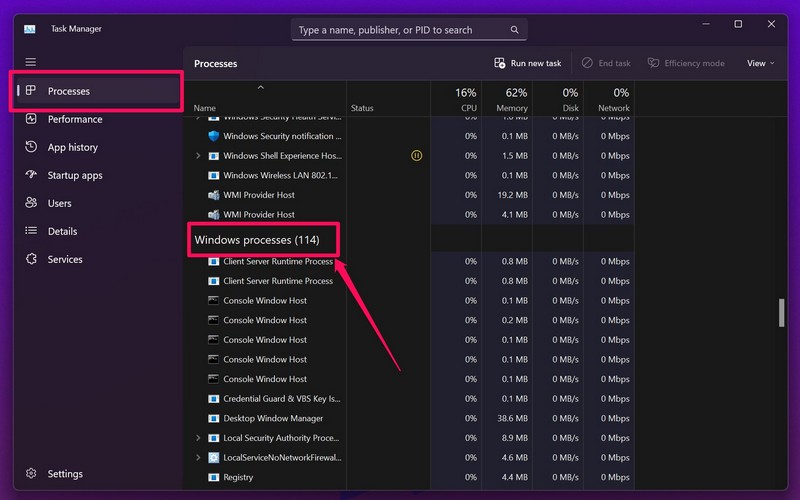The width and height of the screenshot is (800, 500).
Task: Sort processes by the Memory column
Action: pyautogui.click(x=511, y=99)
